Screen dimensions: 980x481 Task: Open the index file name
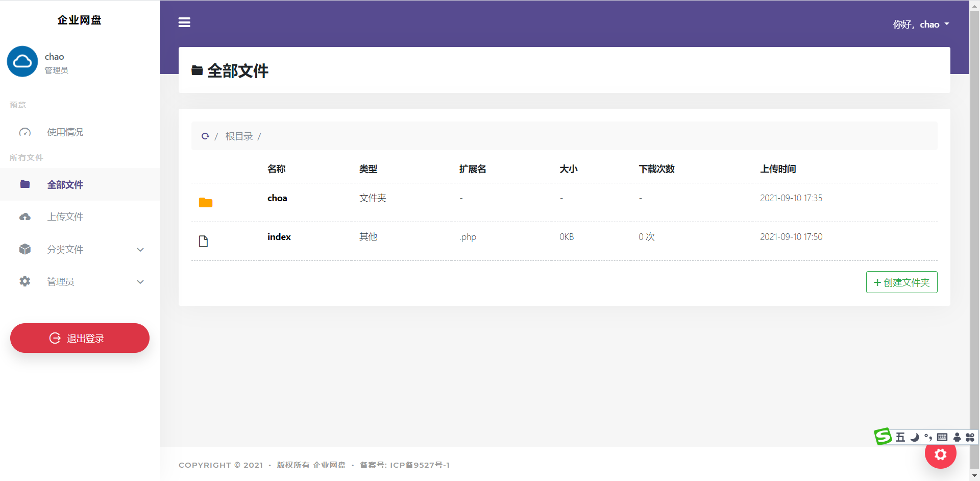point(279,237)
